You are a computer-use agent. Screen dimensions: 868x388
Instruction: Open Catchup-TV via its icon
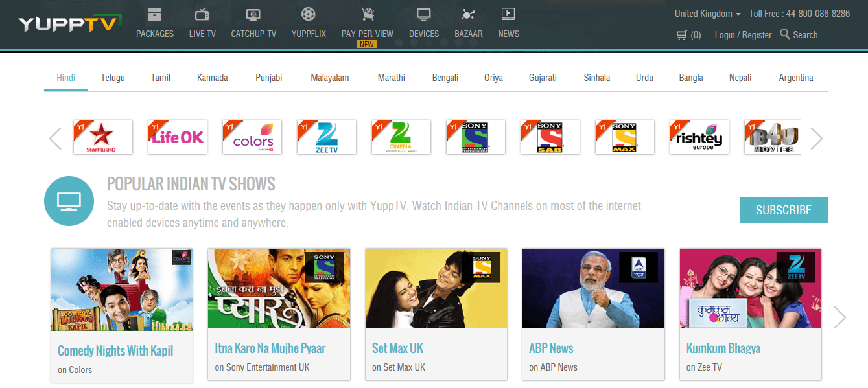[253, 14]
